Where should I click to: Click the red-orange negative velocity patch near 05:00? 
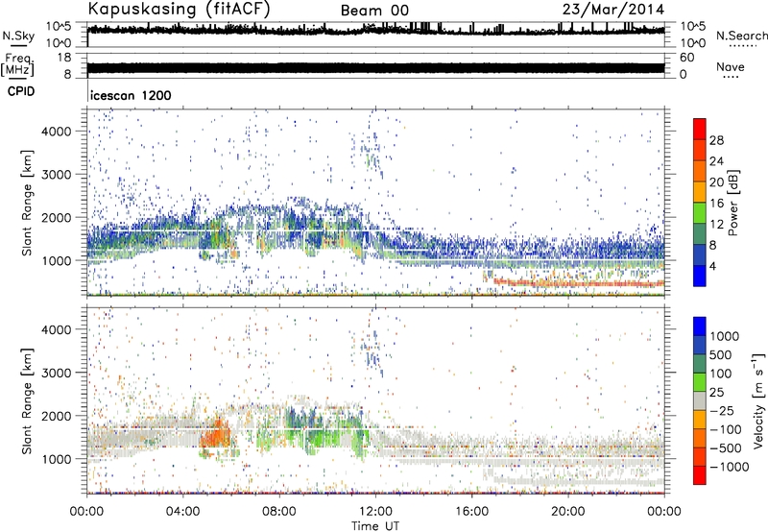click(x=215, y=436)
